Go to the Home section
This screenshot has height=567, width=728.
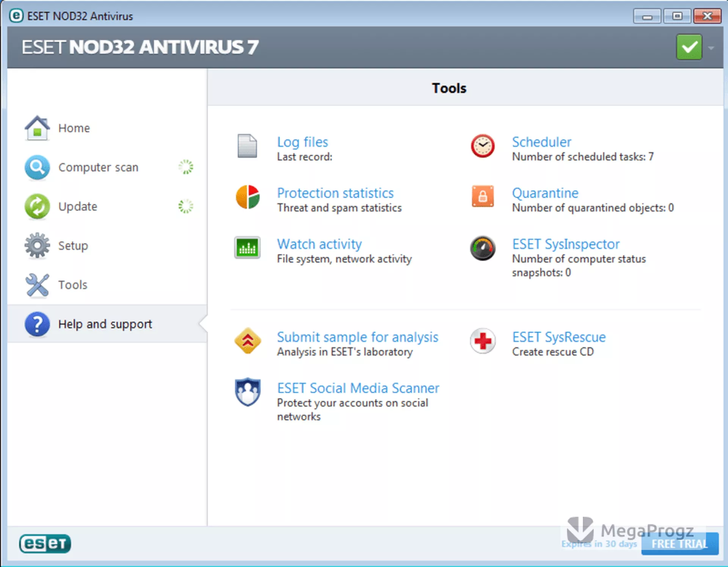point(74,128)
